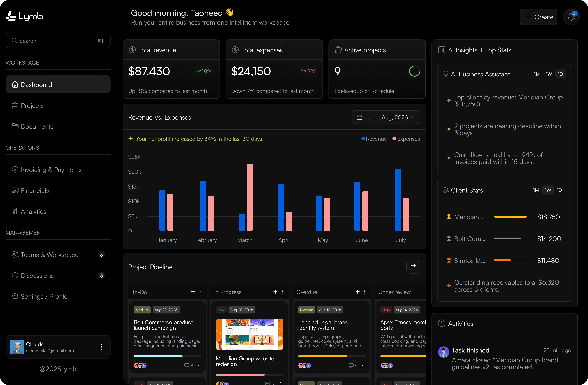The width and height of the screenshot is (588, 385).
Task: Click the briefcase icon beside Active projects
Action: coord(338,50)
